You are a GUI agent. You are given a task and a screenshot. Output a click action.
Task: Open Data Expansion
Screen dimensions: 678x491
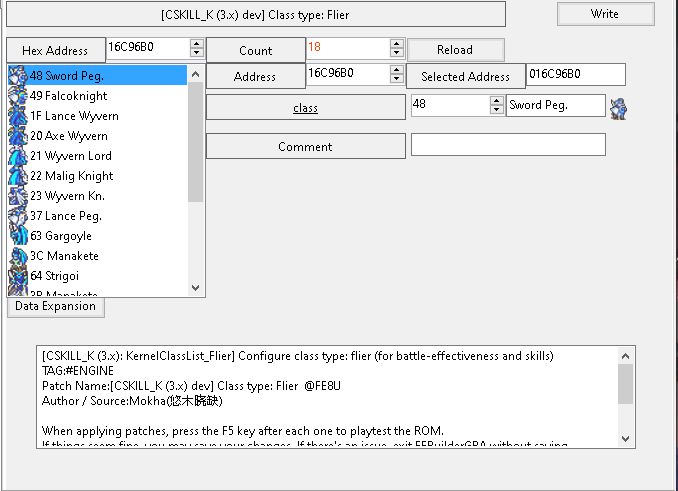click(x=55, y=306)
